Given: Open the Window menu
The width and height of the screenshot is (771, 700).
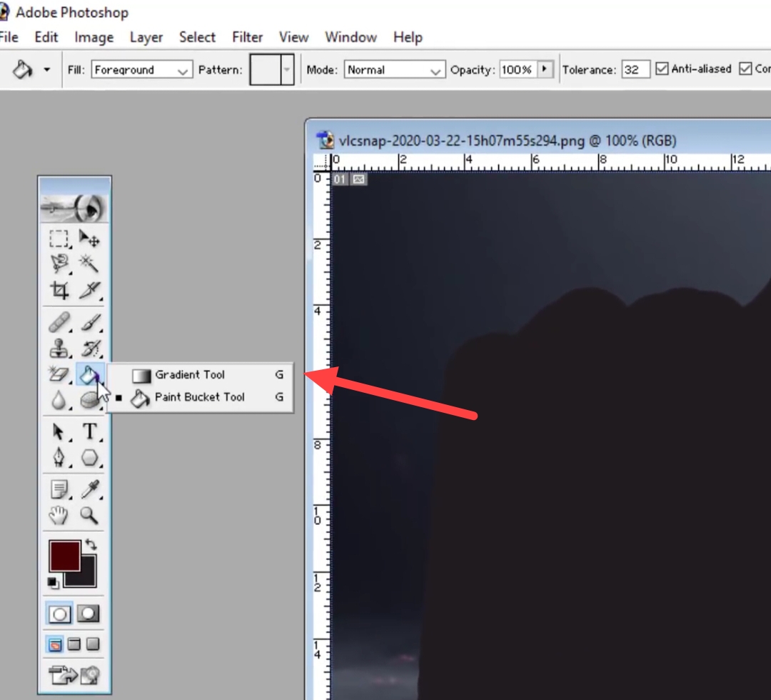Looking at the screenshot, I should (351, 37).
